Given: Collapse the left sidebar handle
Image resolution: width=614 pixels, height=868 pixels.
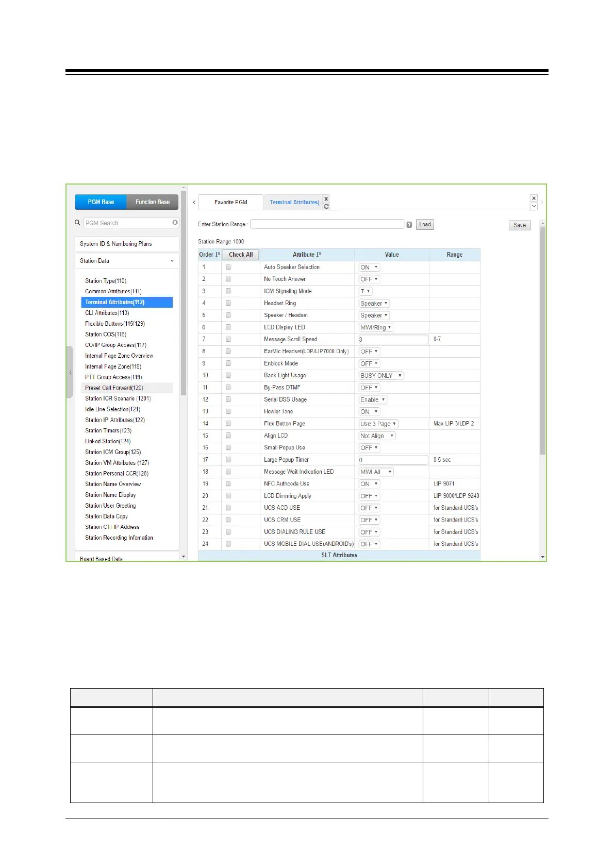Looking at the screenshot, I should (x=70, y=372).
